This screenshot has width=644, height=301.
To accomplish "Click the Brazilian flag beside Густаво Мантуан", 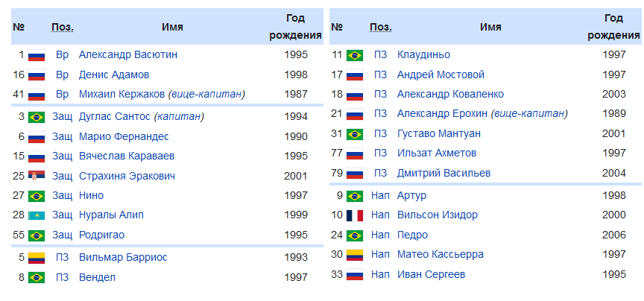I will point(355,134).
